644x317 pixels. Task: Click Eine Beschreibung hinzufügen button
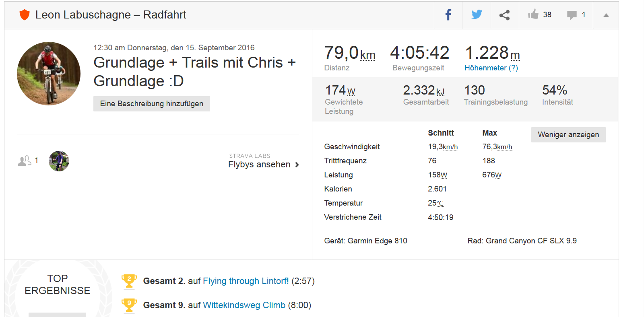(152, 104)
